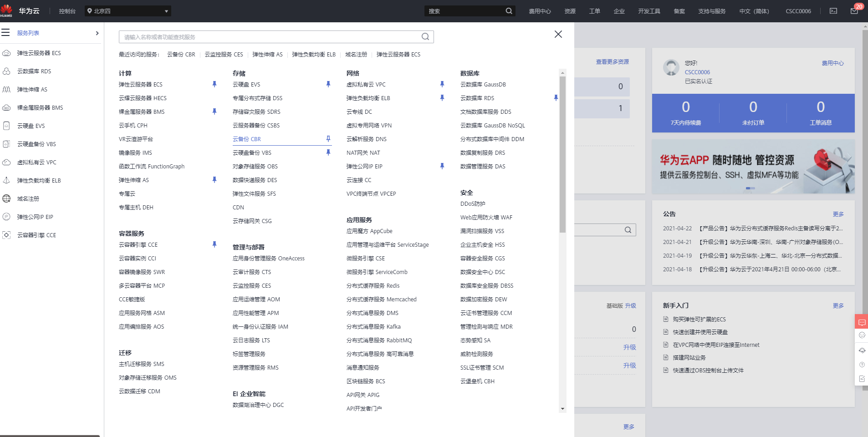Open 资源 in top navigation

[x=570, y=11]
